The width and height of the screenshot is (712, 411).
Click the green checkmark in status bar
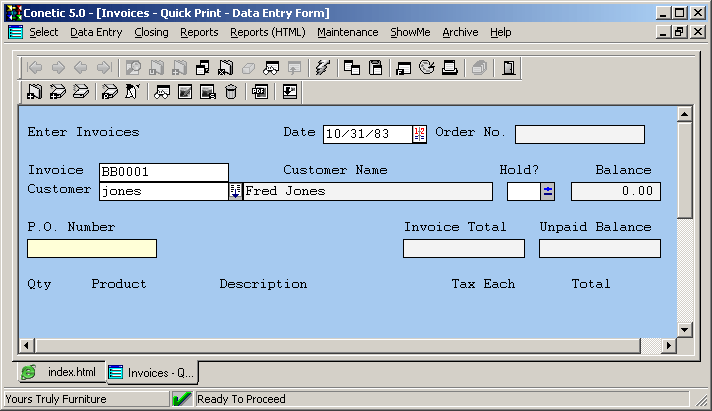[x=181, y=399]
